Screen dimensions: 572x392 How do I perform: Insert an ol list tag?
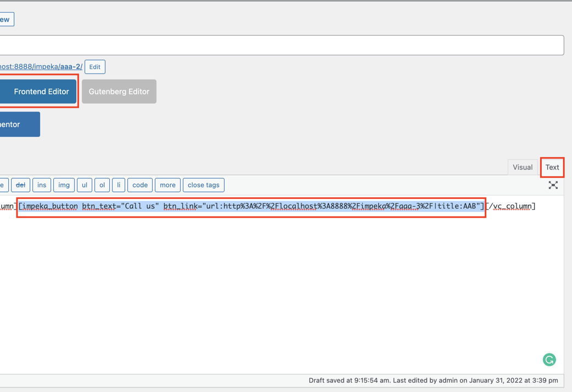[102, 185]
